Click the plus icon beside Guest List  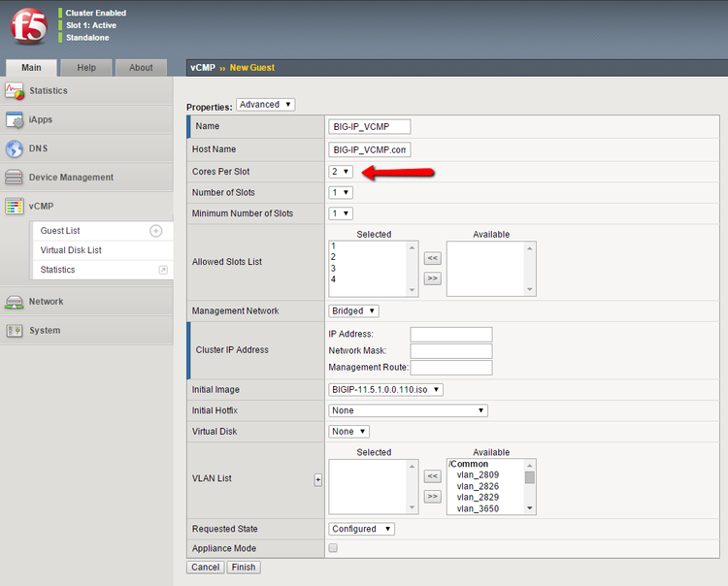pyautogui.click(x=155, y=231)
